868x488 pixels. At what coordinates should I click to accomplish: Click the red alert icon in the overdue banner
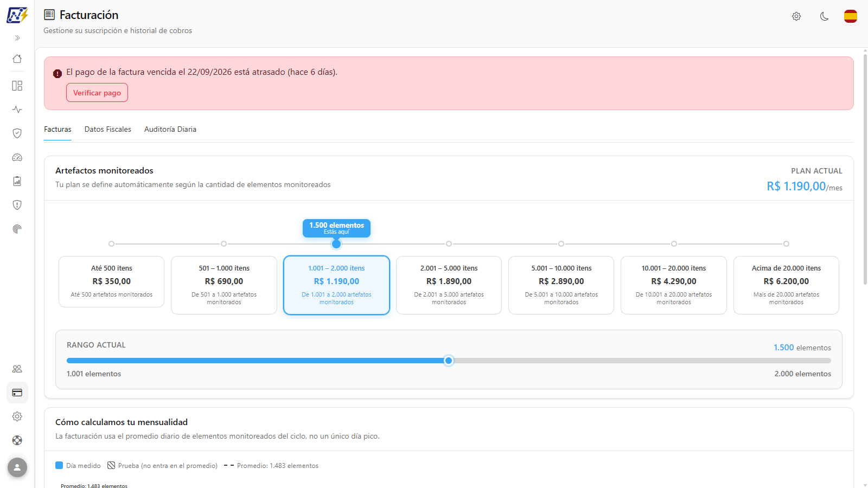click(x=58, y=74)
